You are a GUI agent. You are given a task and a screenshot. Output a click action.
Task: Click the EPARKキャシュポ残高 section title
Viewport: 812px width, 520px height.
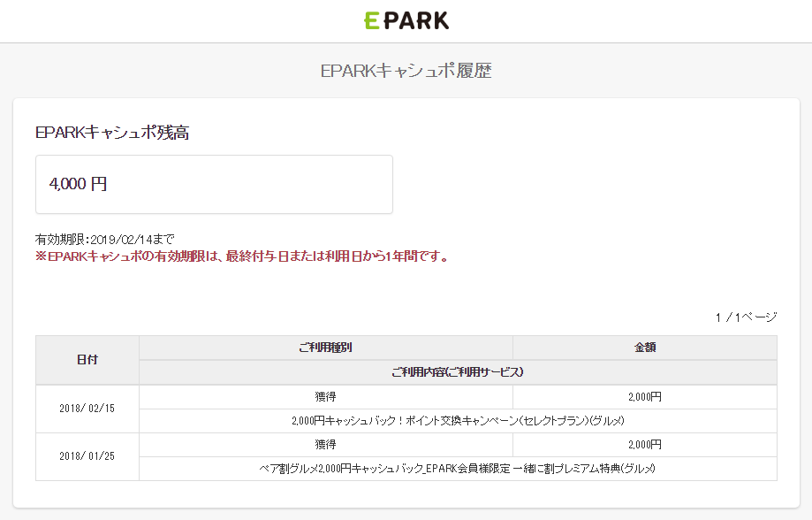pos(112,133)
